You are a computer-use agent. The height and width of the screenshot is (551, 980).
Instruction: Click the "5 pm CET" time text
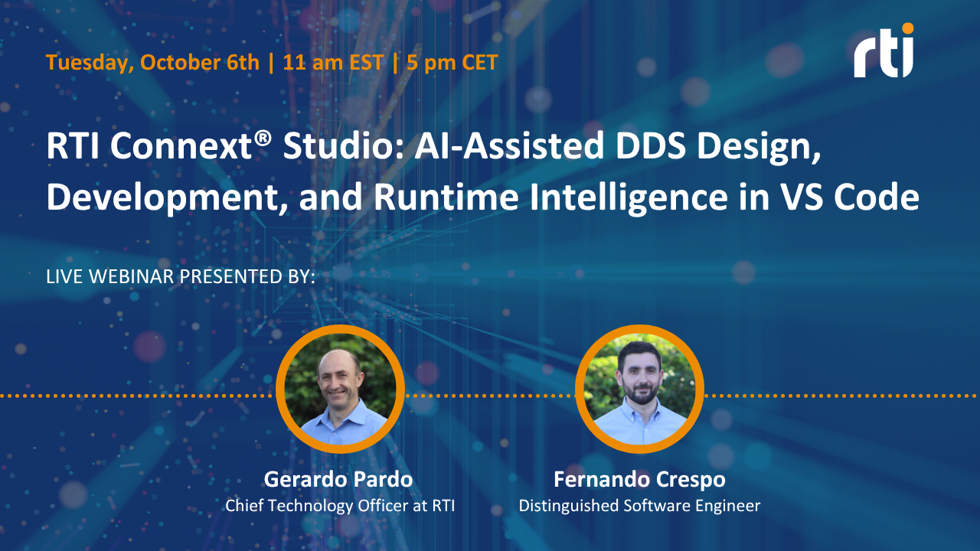(452, 62)
